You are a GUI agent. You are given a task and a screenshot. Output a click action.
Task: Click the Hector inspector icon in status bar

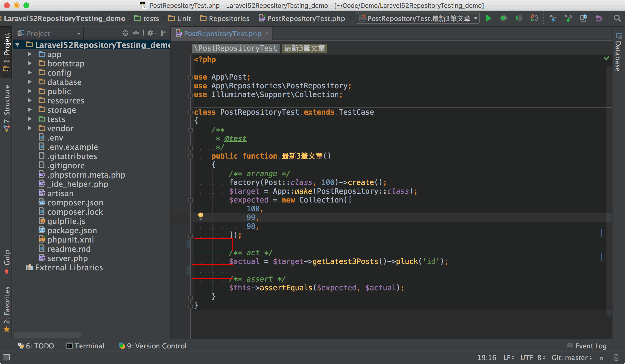coord(616,358)
